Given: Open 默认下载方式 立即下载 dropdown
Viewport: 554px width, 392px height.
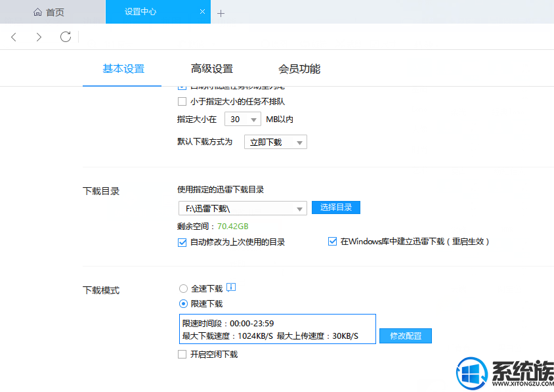Looking at the screenshot, I should click(x=276, y=142).
